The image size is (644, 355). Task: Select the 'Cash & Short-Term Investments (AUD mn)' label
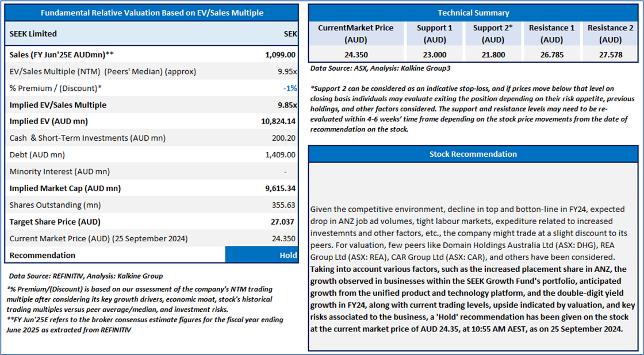click(x=87, y=138)
